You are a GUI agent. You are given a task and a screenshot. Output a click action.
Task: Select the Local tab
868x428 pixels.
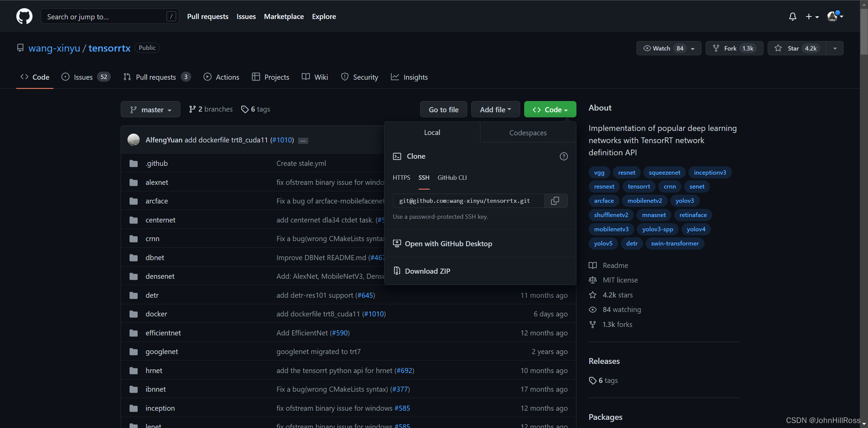(x=432, y=132)
